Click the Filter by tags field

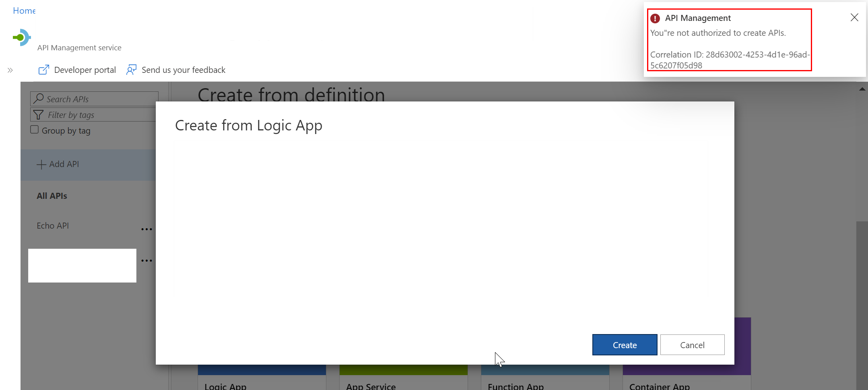coord(93,115)
